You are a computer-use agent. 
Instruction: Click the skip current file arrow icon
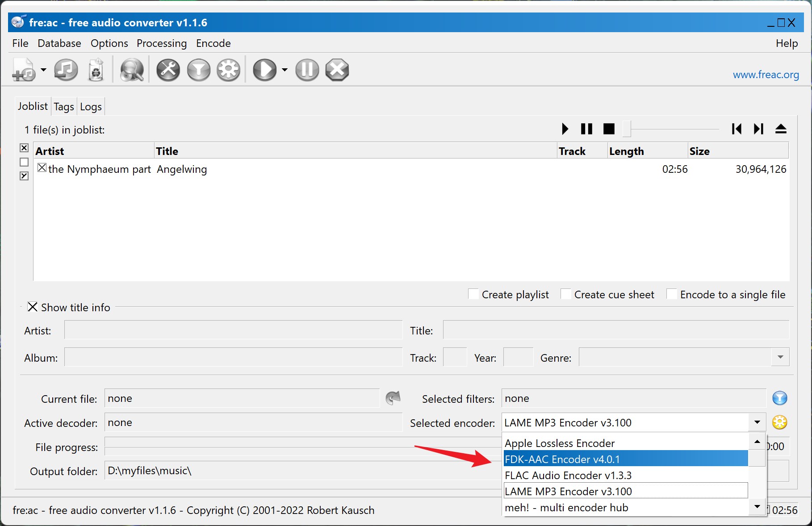393,398
